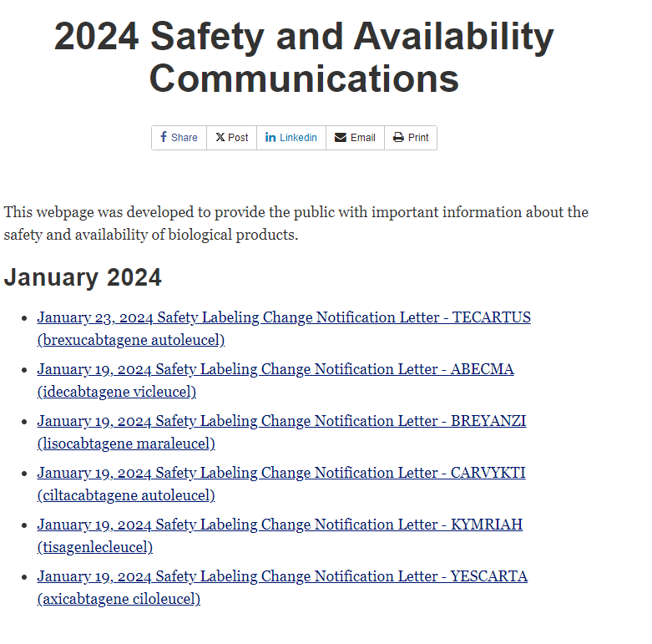Viewport: 652px width, 644px height.
Task: Open the KYMRIAH notification letter link
Action: (x=280, y=525)
